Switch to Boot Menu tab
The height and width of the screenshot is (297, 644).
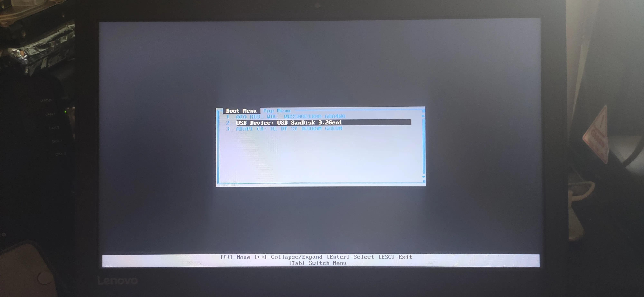click(x=240, y=110)
